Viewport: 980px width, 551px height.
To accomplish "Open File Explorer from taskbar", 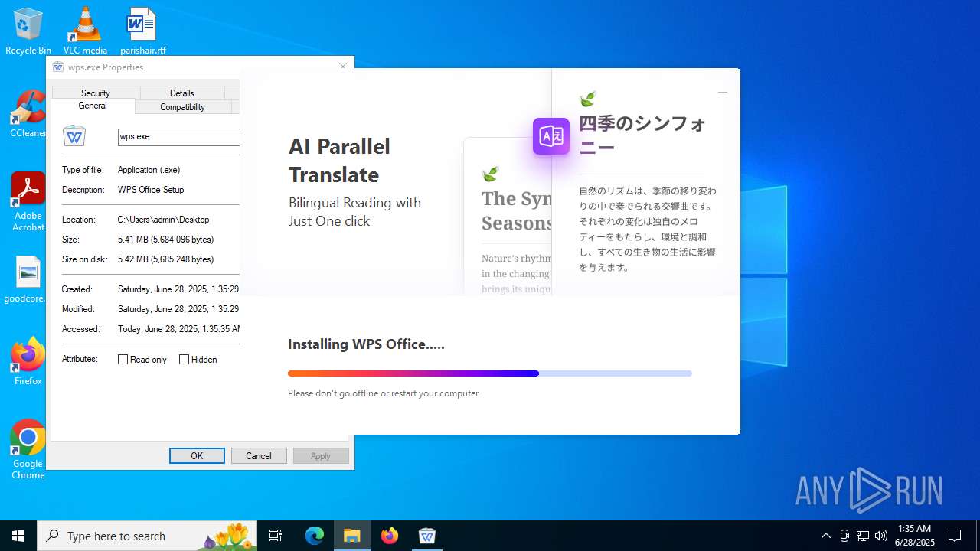I will [x=352, y=536].
